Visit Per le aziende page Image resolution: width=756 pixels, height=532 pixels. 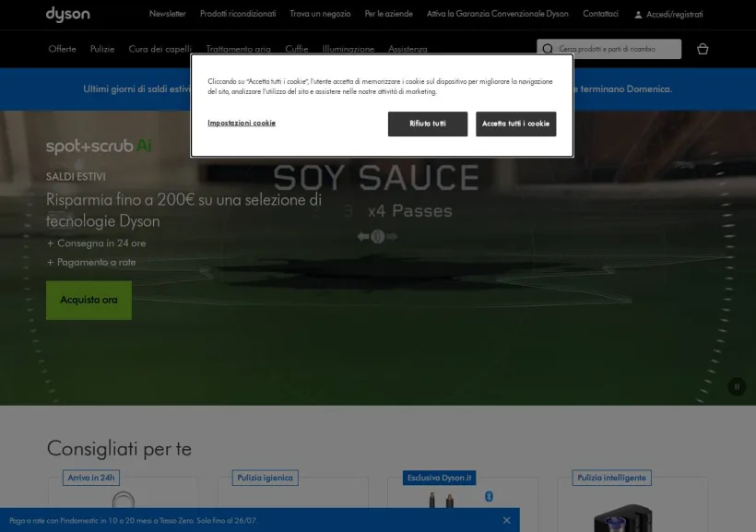point(389,14)
